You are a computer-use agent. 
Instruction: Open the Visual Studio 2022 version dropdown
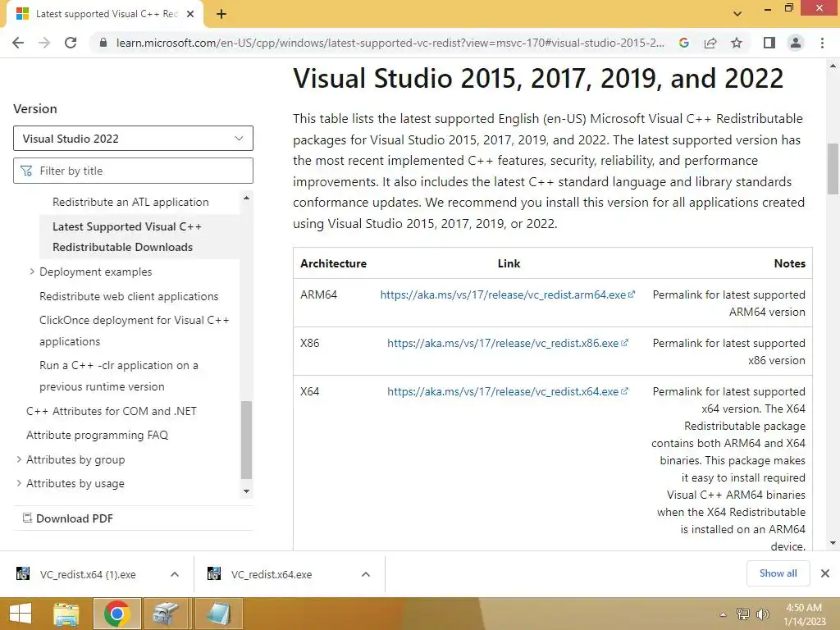tap(133, 139)
